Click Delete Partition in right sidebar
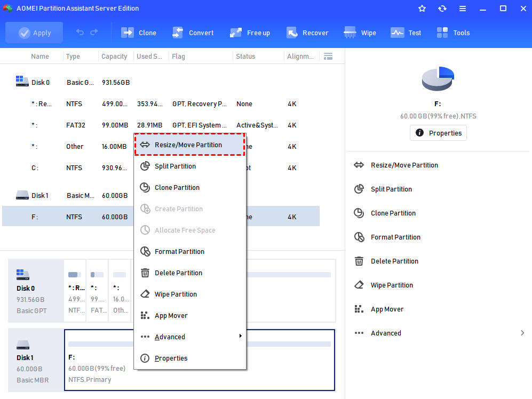The image size is (532, 399). coord(394,261)
